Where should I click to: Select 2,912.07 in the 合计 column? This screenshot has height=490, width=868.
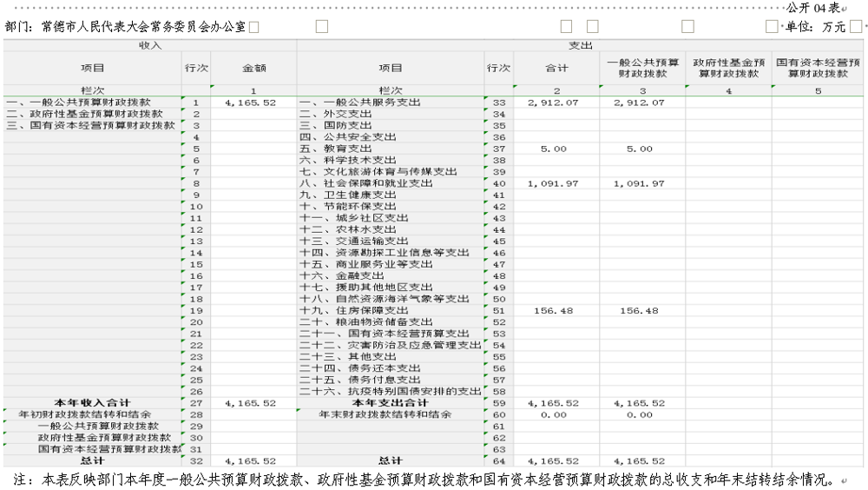coord(553,103)
